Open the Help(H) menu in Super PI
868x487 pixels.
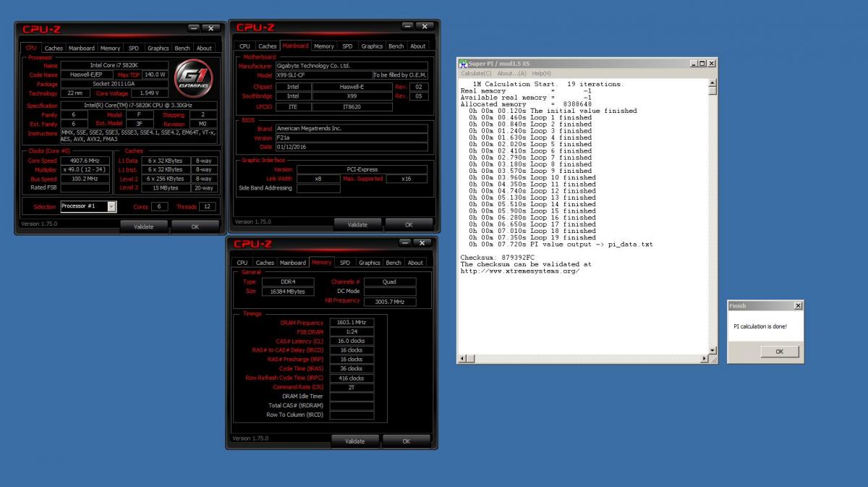coord(541,73)
